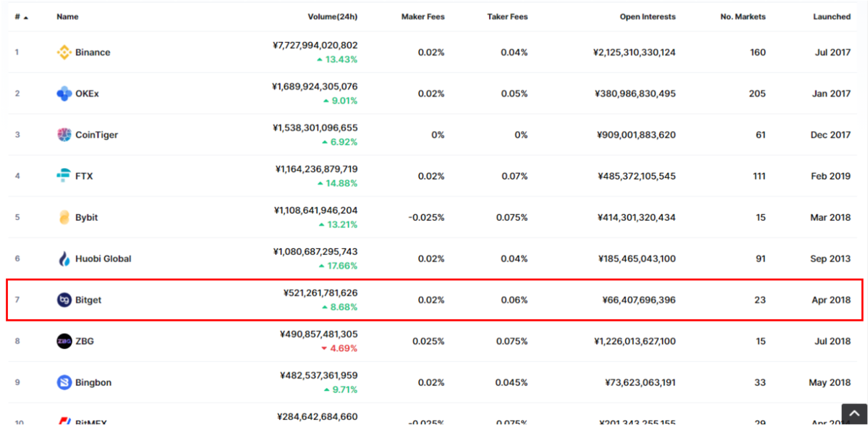868x425 pixels.
Task: Open the Bitget exchange name link
Action: pos(88,300)
